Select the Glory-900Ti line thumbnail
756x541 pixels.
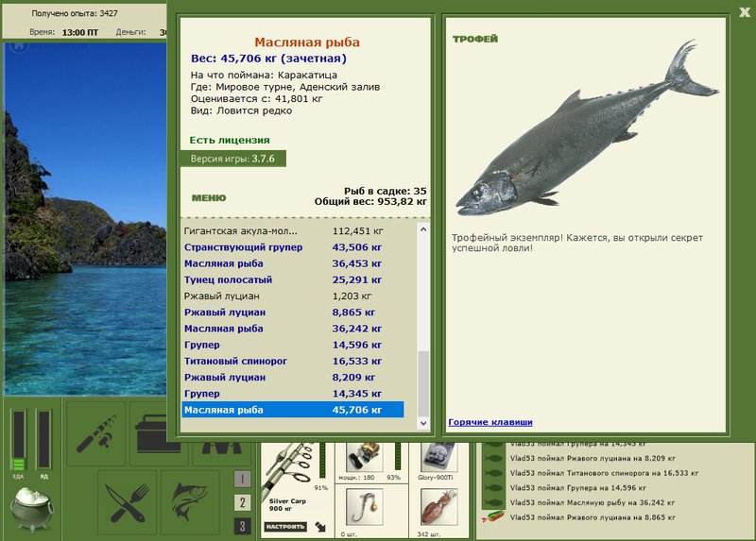pyautogui.click(x=438, y=457)
